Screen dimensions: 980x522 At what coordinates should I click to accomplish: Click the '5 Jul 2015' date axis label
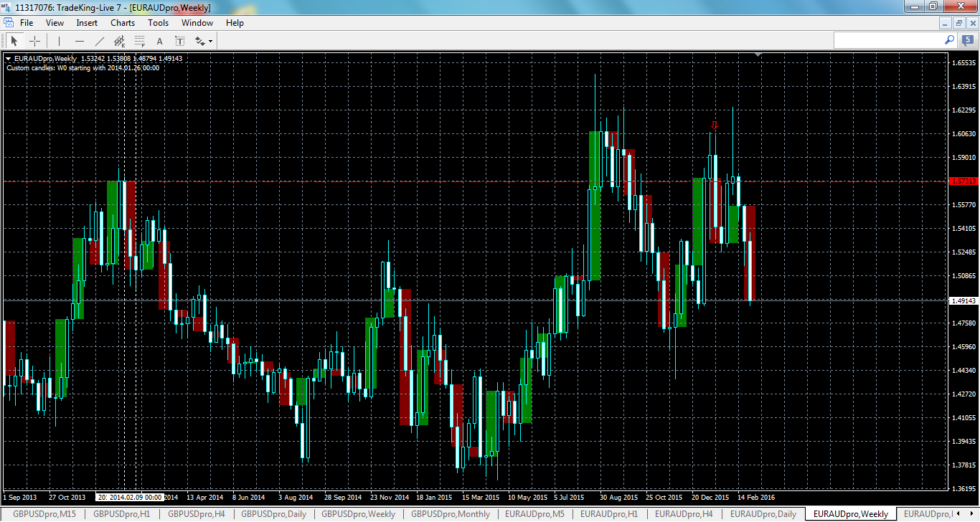tap(570, 497)
